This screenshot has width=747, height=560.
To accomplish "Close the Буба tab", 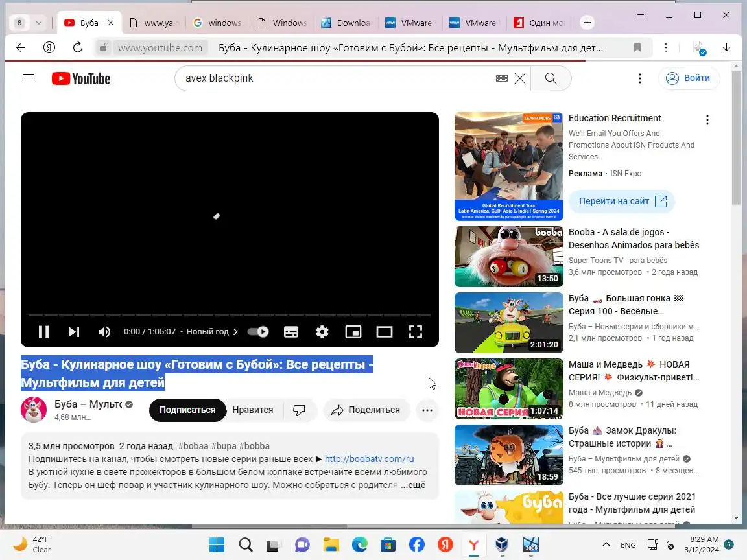I will pos(111,23).
